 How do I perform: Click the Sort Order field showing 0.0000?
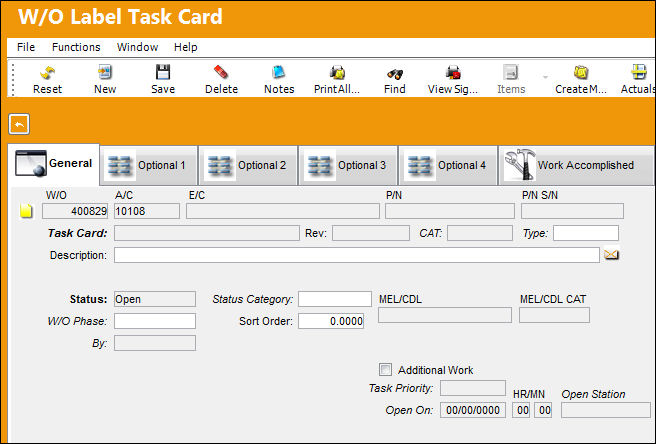[x=331, y=321]
